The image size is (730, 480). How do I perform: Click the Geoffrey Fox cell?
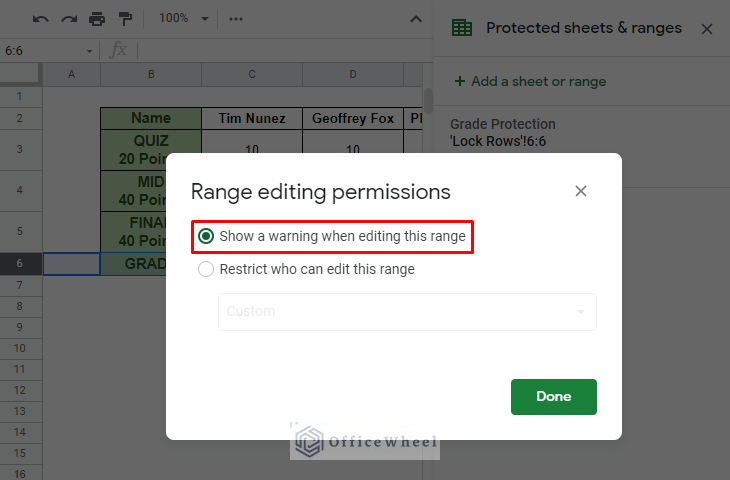tap(353, 118)
